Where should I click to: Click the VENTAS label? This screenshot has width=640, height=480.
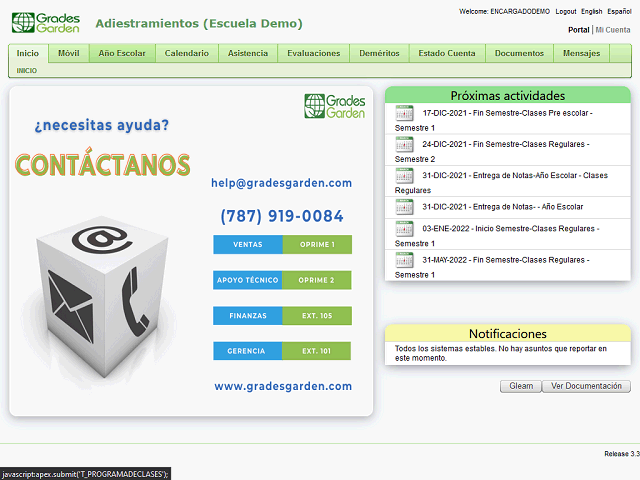click(x=248, y=244)
